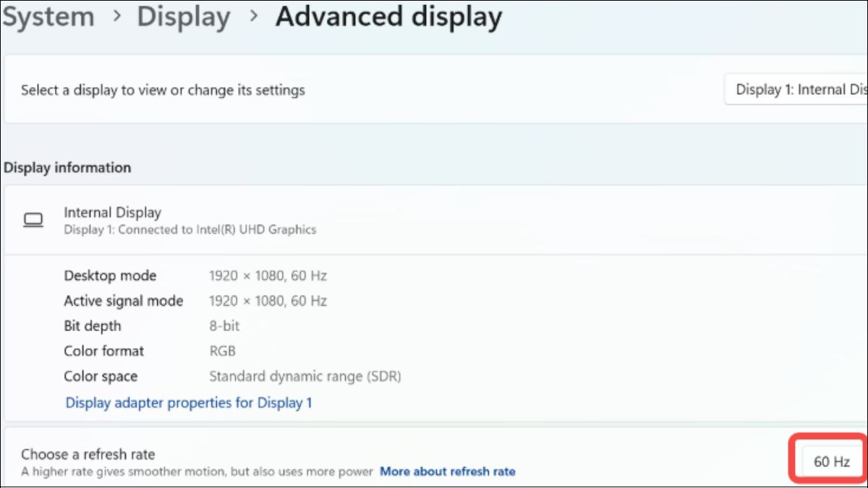Open More about refresh rate link
The width and height of the screenshot is (868, 488).
point(448,471)
